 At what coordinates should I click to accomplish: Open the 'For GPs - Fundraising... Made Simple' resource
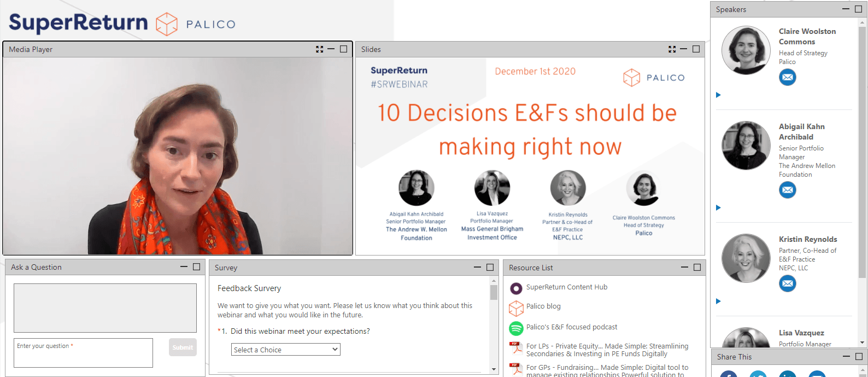coord(607,371)
